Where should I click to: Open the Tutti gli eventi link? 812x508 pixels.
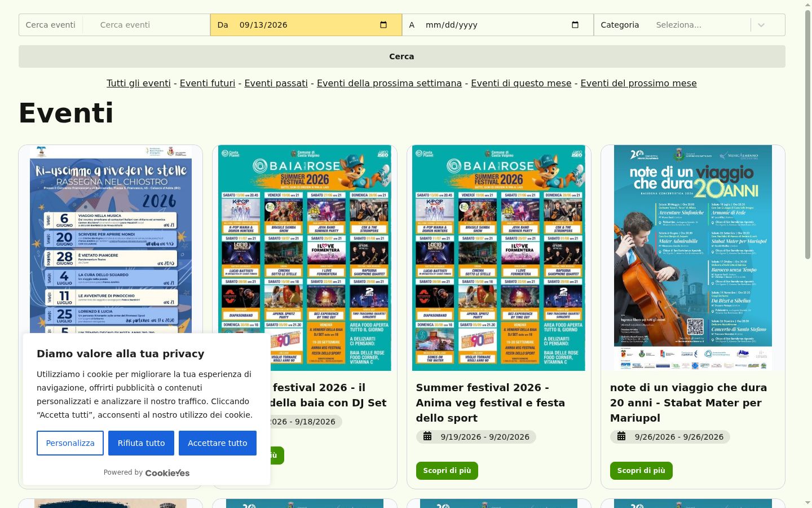[139, 84]
